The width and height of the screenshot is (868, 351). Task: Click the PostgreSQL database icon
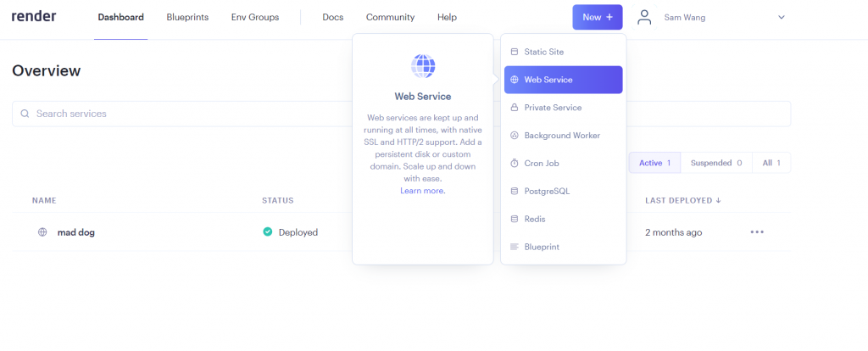point(515,191)
